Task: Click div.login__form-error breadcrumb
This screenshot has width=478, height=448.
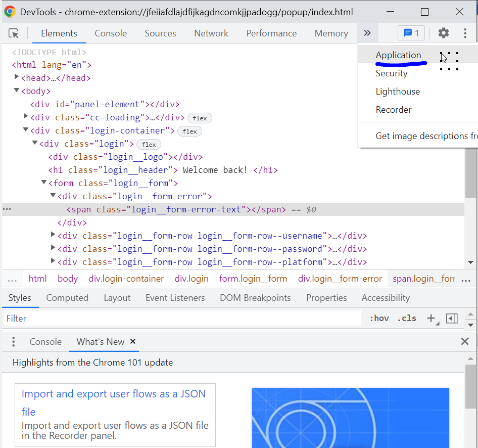Action: 340,279
